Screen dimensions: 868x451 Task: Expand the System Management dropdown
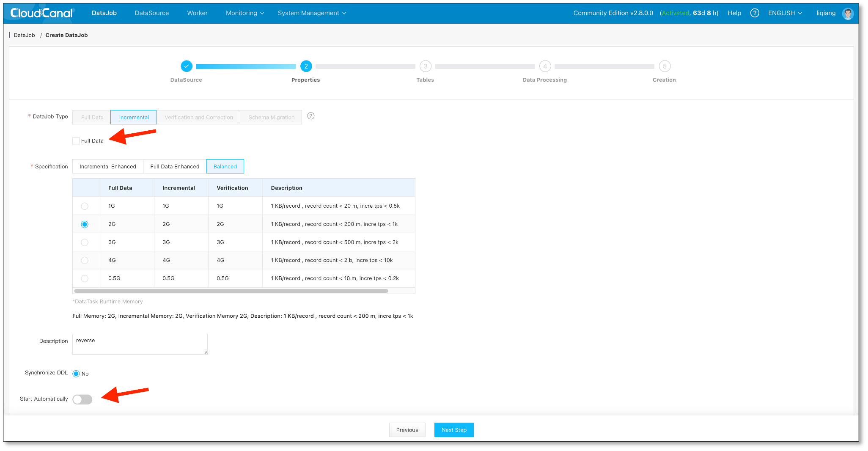pyautogui.click(x=312, y=13)
